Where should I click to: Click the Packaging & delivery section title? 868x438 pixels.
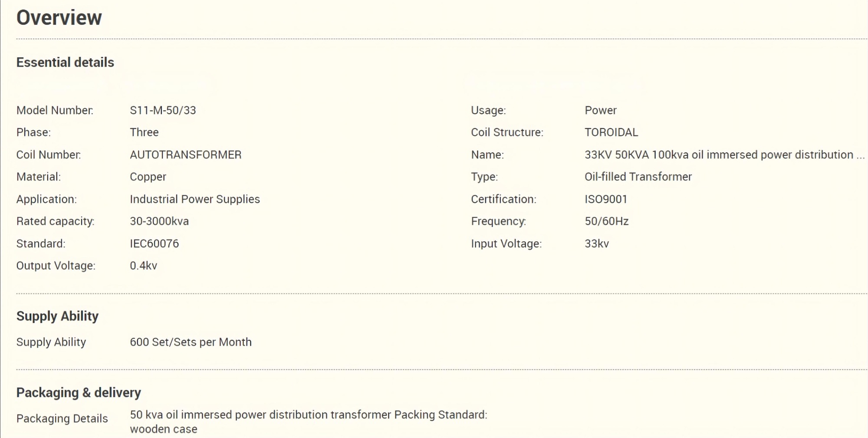coord(79,392)
